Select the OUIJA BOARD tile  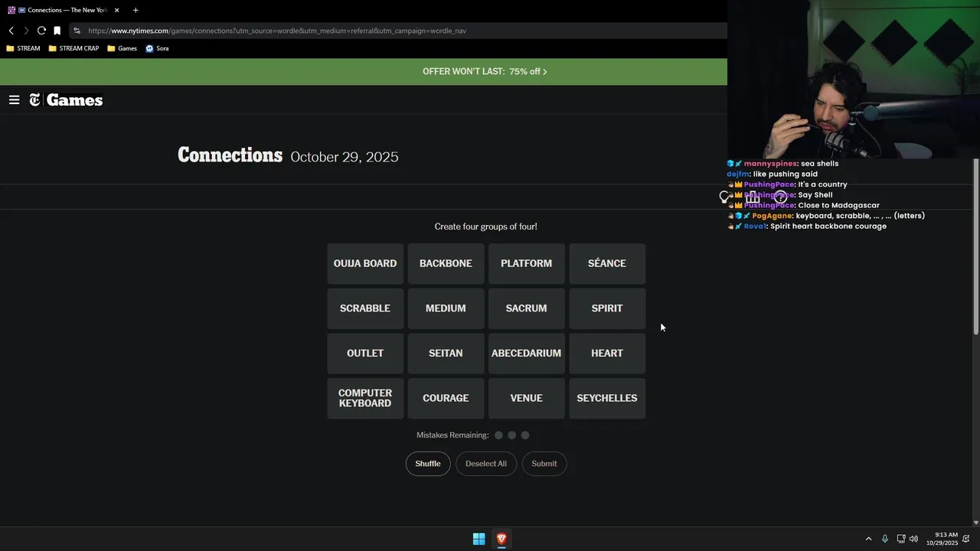click(x=365, y=263)
